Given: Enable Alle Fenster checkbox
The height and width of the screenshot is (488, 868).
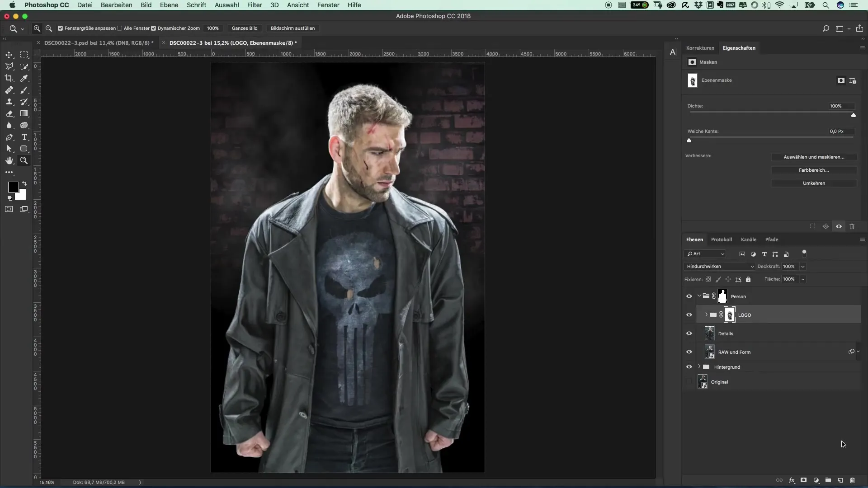Looking at the screenshot, I should (x=119, y=28).
